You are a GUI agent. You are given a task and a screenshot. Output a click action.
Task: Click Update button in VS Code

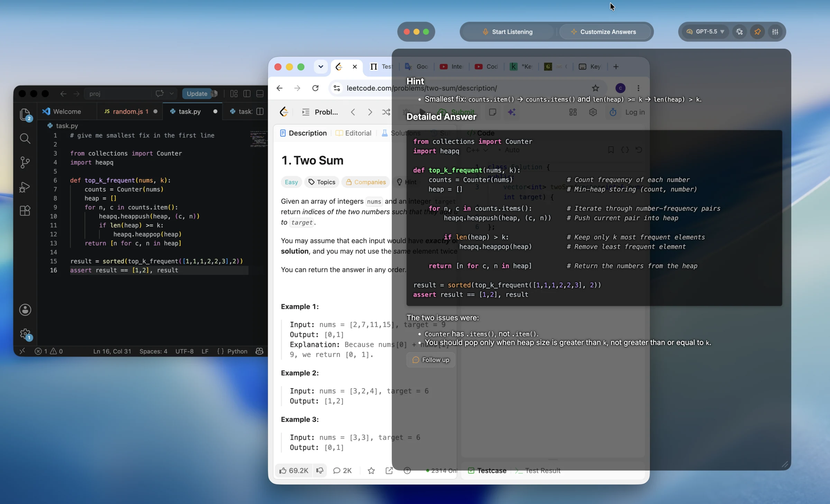point(197,94)
